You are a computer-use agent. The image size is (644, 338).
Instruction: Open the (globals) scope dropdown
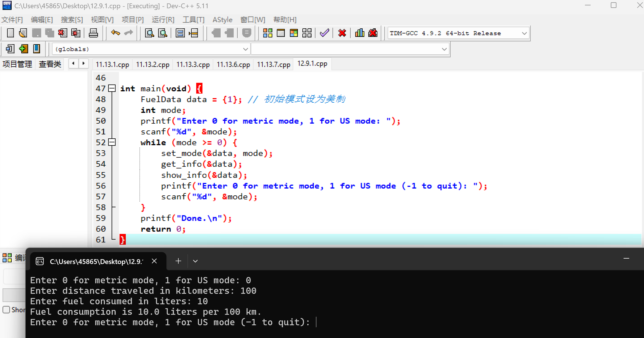245,49
